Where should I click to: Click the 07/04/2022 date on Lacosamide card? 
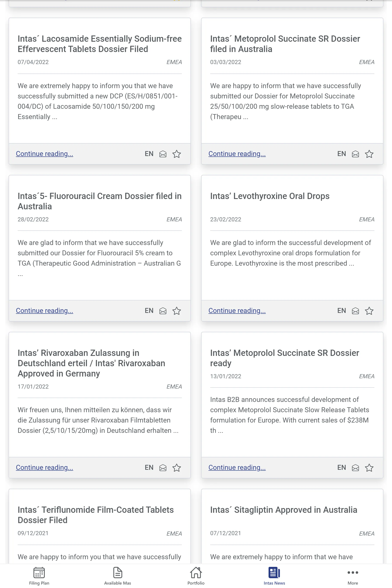point(33,62)
